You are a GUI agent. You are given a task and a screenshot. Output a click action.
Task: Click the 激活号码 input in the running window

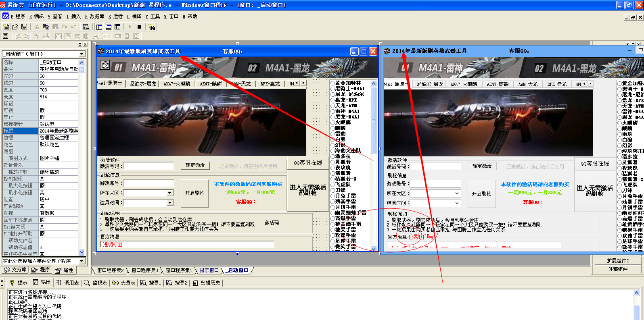435,166
